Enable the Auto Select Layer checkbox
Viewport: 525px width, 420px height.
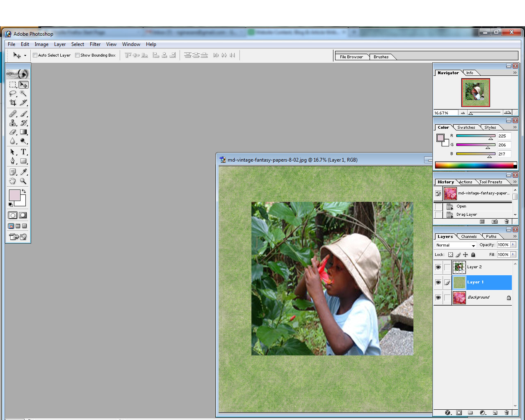tap(35, 55)
